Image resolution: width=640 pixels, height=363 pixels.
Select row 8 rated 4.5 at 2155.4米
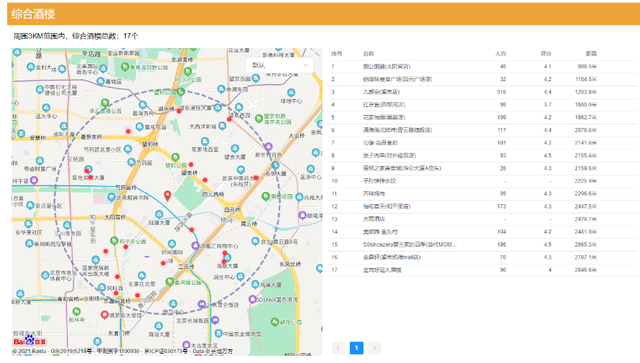pyautogui.click(x=482, y=156)
